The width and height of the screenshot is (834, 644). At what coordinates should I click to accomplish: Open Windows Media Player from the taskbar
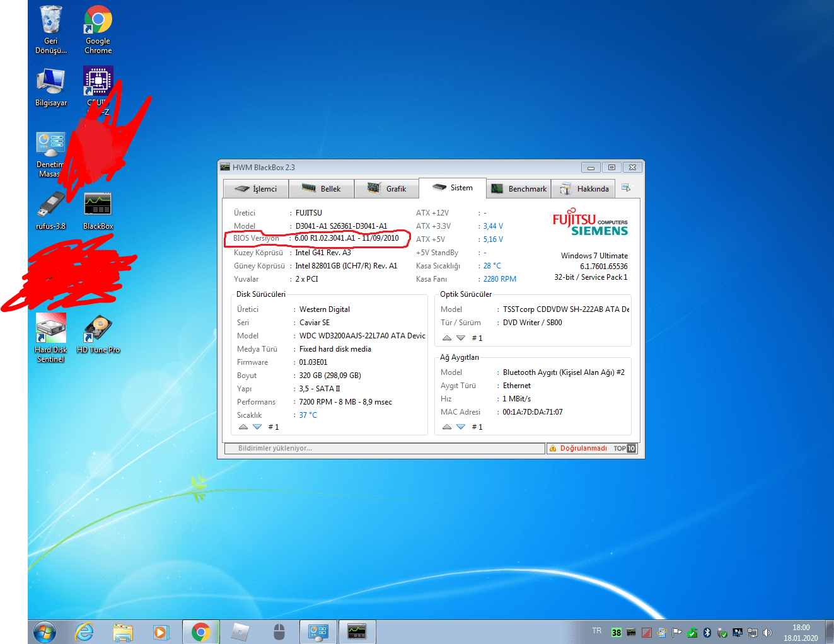[161, 631]
